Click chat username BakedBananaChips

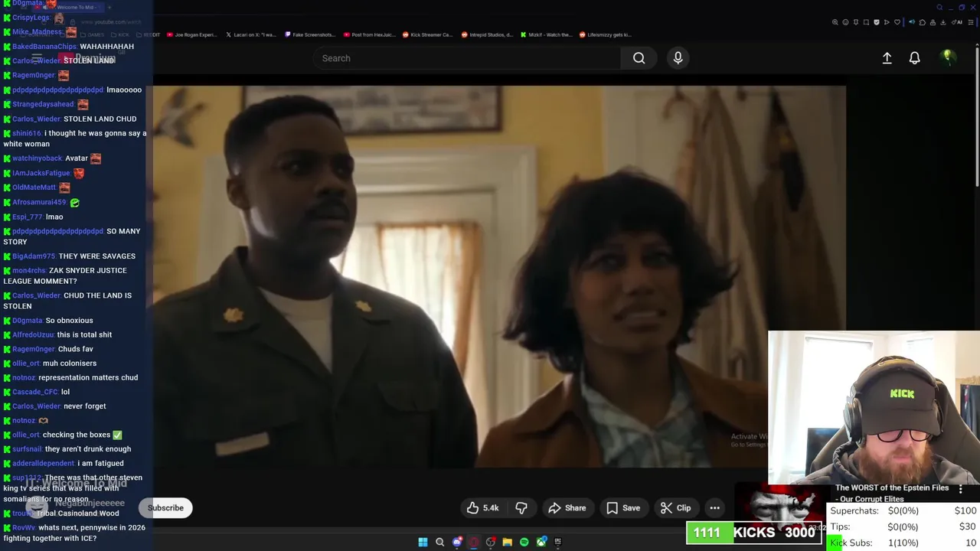click(x=44, y=47)
